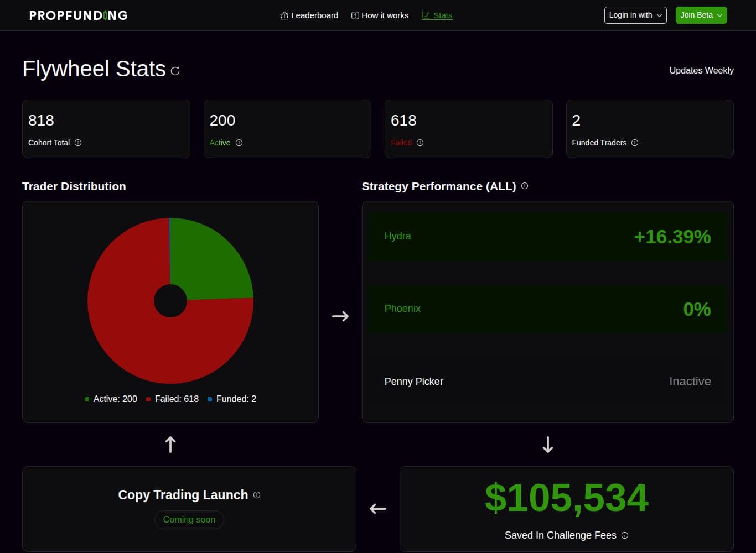Click the Flywheel Stats heading
Viewport: 756px width, 553px height.
[94, 69]
